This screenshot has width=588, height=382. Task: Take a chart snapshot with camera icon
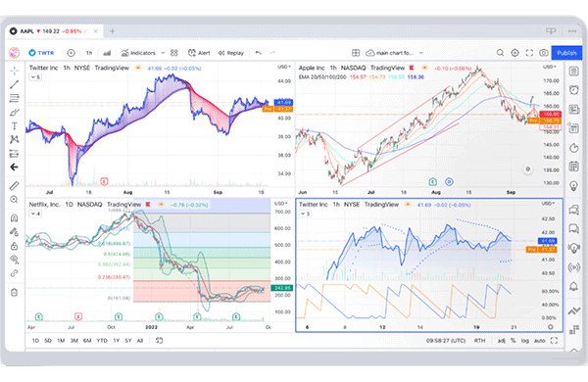(x=543, y=53)
